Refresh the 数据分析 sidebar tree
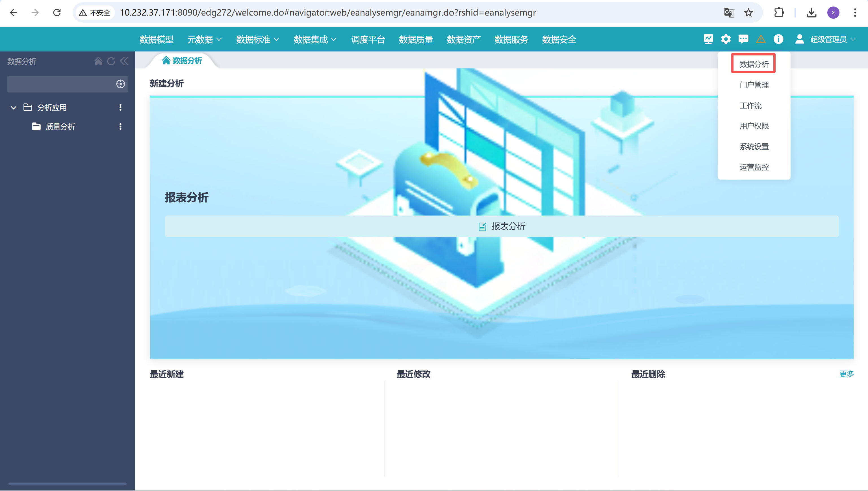The height and width of the screenshot is (491, 868). 111,61
